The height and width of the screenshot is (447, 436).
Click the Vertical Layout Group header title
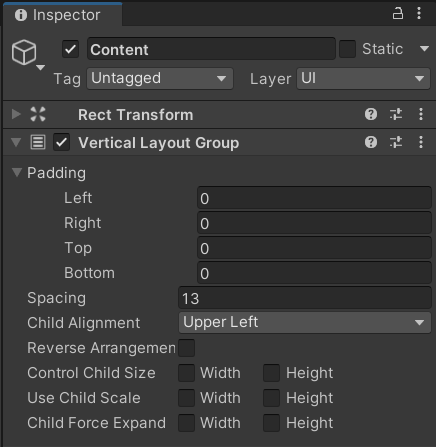tap(159, 143)
